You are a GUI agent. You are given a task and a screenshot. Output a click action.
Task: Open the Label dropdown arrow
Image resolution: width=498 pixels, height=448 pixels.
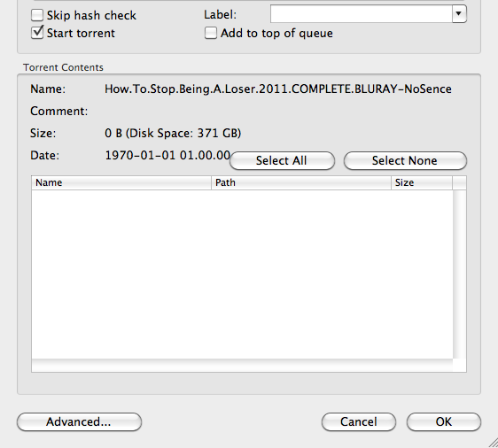coord(459,13)
